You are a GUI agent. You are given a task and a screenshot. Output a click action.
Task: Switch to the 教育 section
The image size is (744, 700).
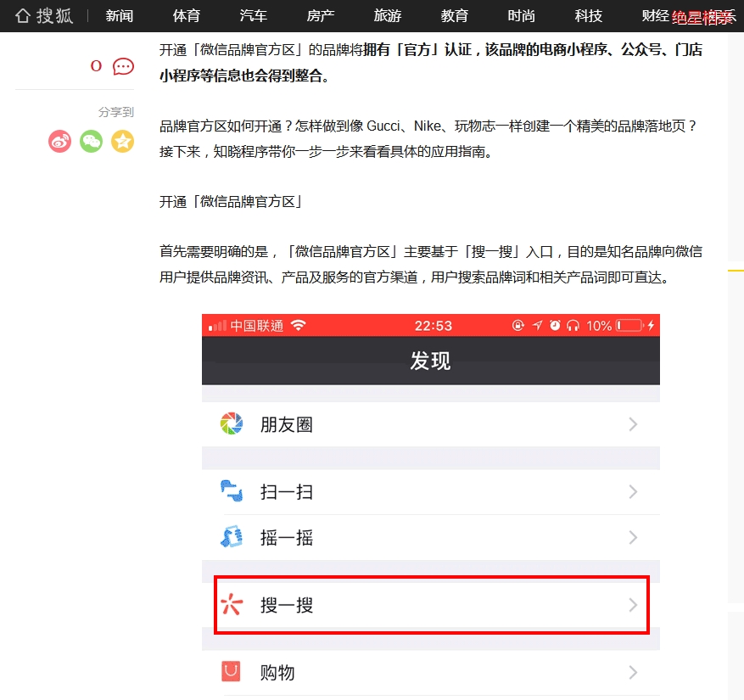click(x=455, y=16)
